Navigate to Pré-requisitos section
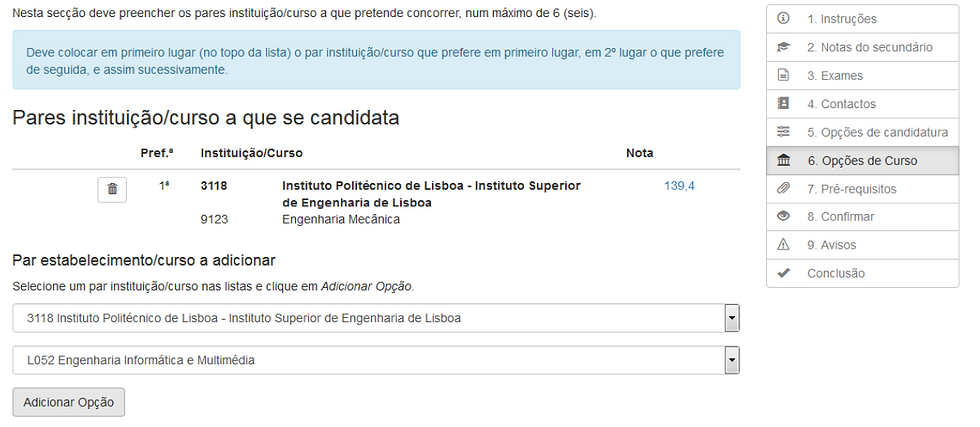980x427 pixels. pos(851,189)
